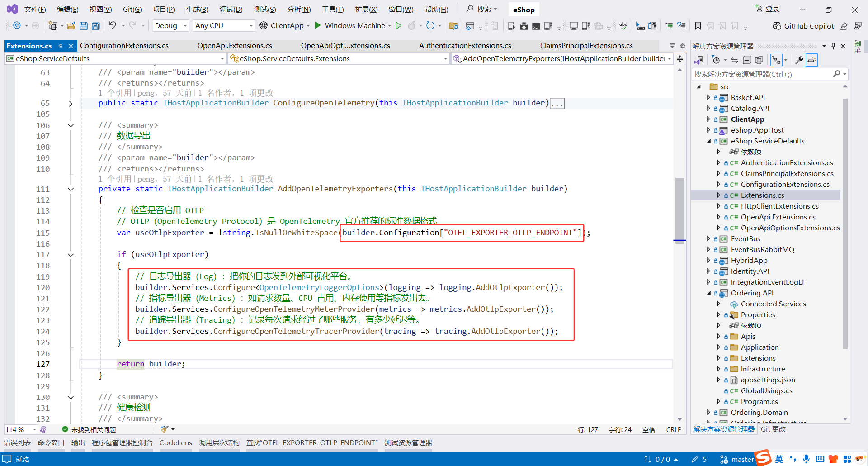Click the Solution Explorer search magnifier icon
Image resolution: width=868 pixels, height=466 pixels.
pyautogui.click(x=837, y=74)
